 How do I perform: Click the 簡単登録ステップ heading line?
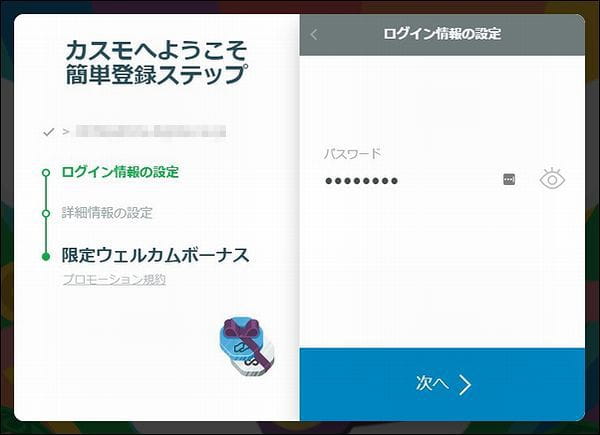[156, 74]
